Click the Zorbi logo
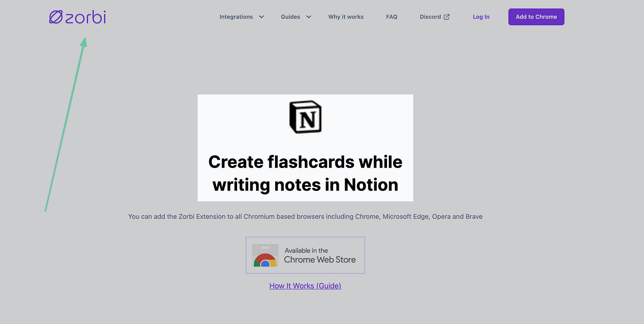 click(x=77, y=17)
